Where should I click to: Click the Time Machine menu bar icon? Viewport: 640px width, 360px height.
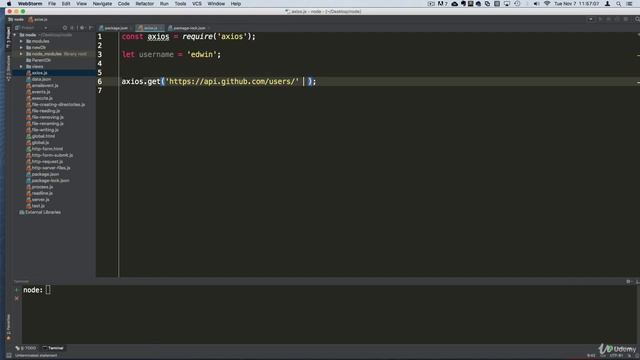coord(517,4)
